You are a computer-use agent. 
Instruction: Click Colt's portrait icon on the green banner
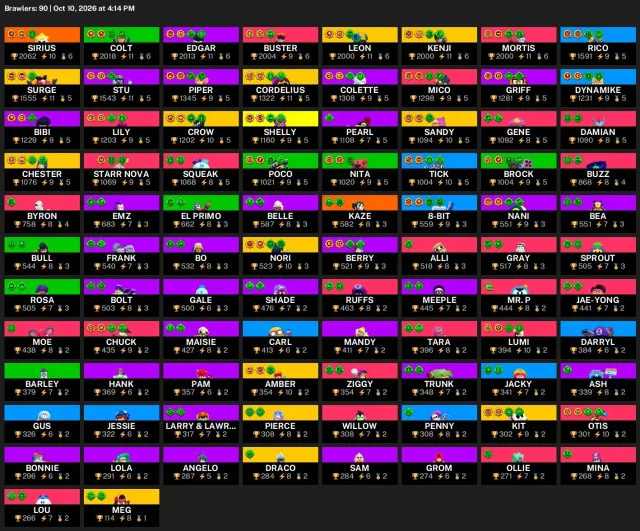click(x=122, y=37)
